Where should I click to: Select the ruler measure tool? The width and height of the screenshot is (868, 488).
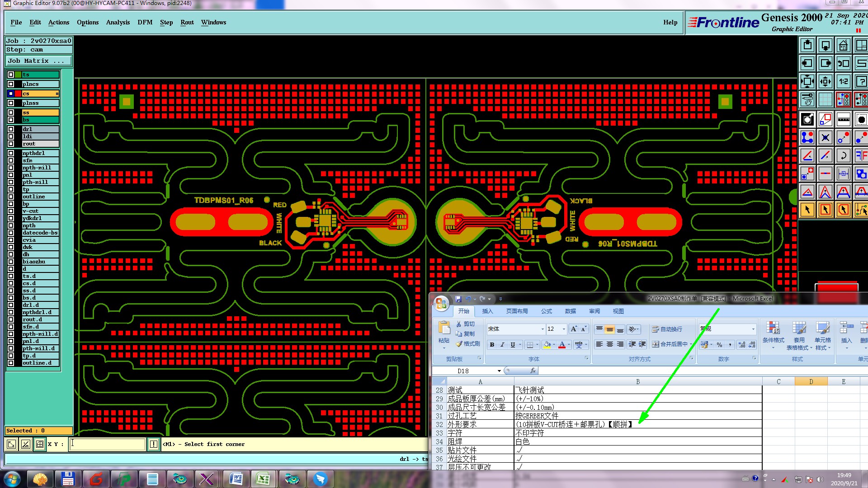[843, 120]
